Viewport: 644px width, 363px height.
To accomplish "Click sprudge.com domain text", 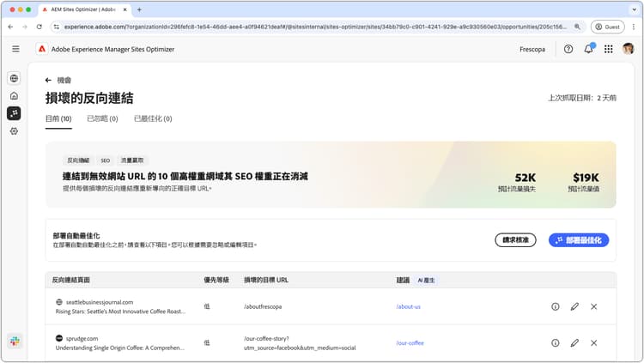I will click(x=82, y=339).
